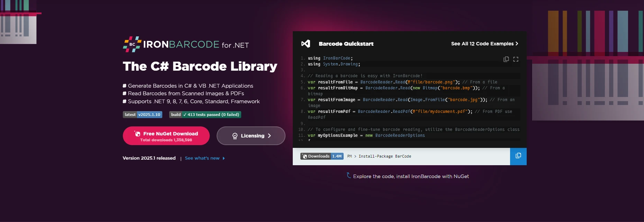This screenshot has width=644, height=222.
Task: Select the Install-Package BarCode command text
Action: 385,157
